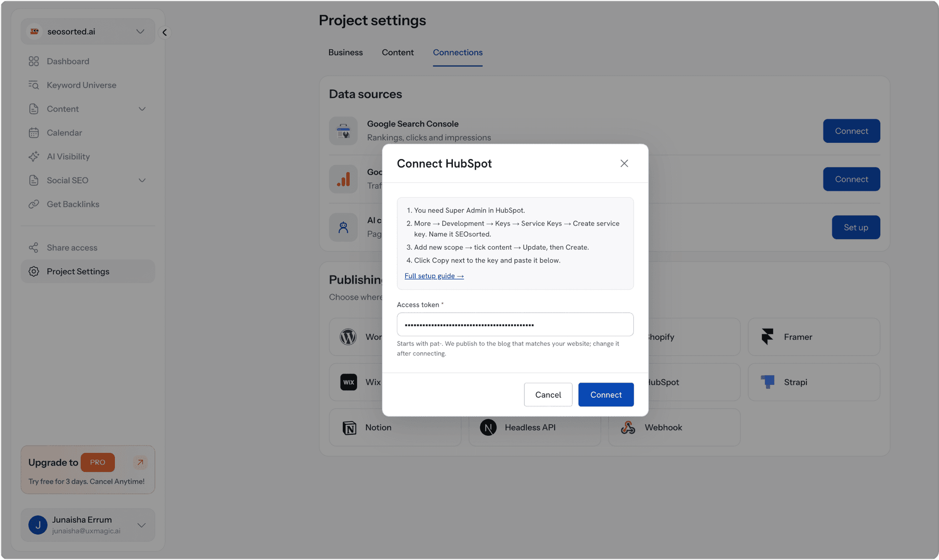Click the Google Search Console icon

pos(343,131)
